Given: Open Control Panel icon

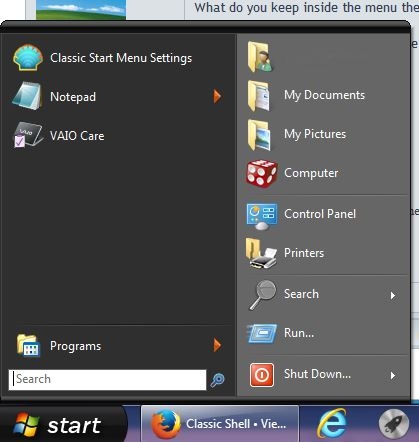Looking at the screenshot, I should (x=262, y=216).
